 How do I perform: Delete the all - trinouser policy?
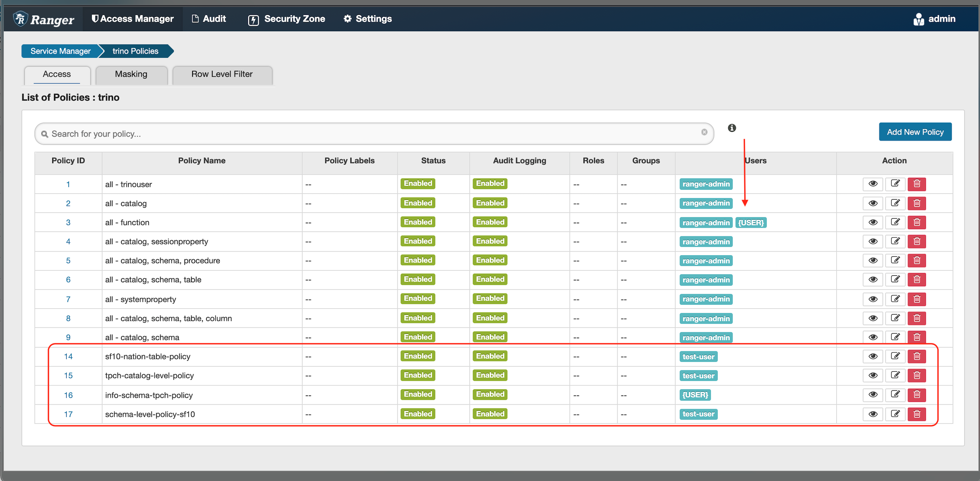point(916,184)
